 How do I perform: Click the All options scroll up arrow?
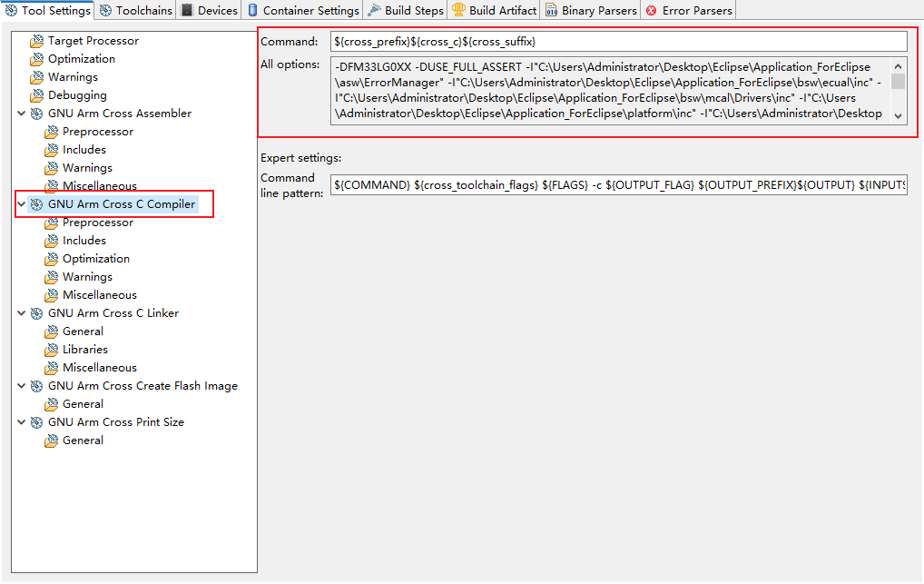[x=898, y=66]
